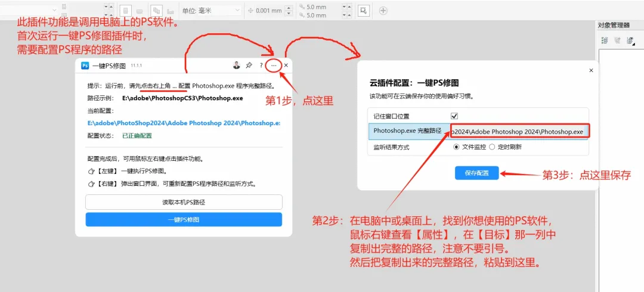
Task: Open layer manager view icon with corner arrow
Action: 630,41
